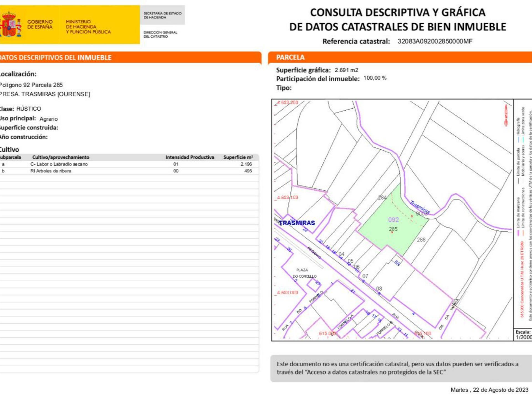Select the catastral reference 32083A092002850000MF
Viewport: 532px width, 399px height.
(435, 41)
